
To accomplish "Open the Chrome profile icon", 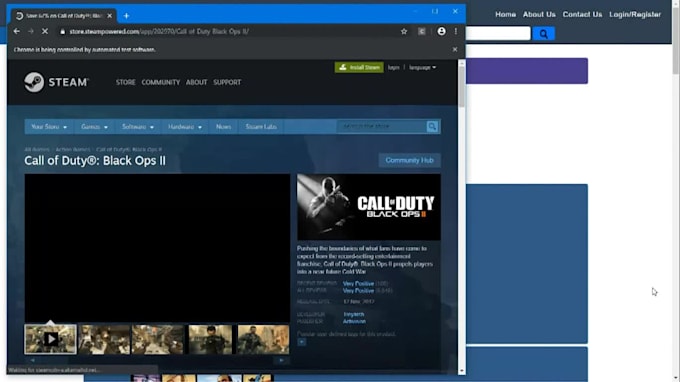I will point(441,31).
